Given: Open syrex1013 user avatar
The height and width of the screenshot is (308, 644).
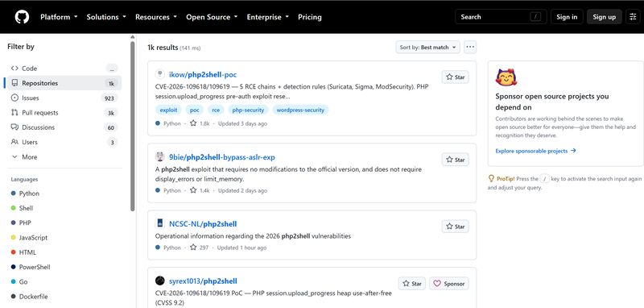Looking at the screenshot, I should [159, 281].
